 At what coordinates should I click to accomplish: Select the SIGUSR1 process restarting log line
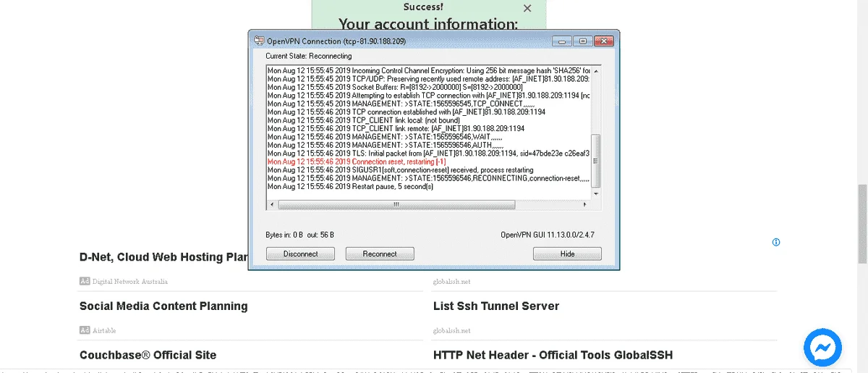[401, 169]
